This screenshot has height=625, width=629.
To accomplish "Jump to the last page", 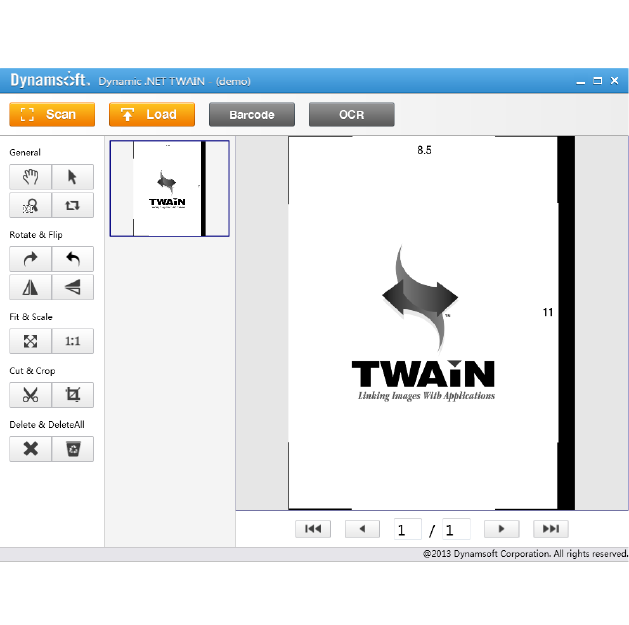I will point(551,529).
